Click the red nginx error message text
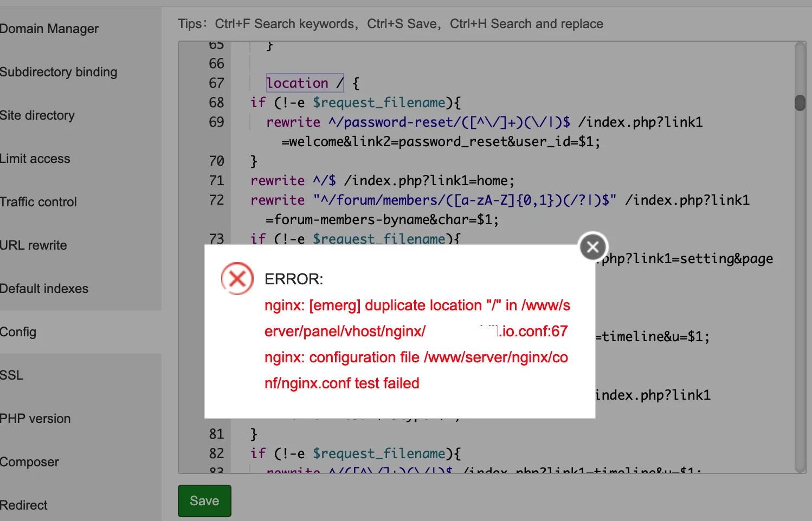 click(x=417, y=344)
